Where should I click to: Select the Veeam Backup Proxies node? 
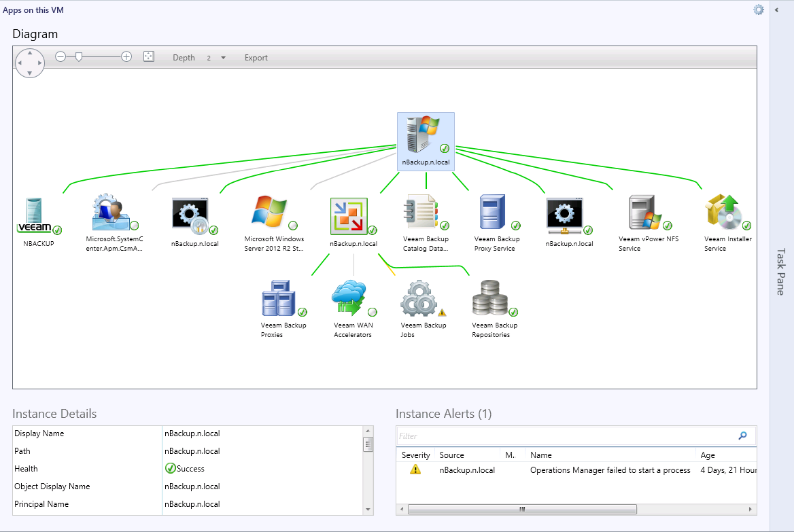283,308
